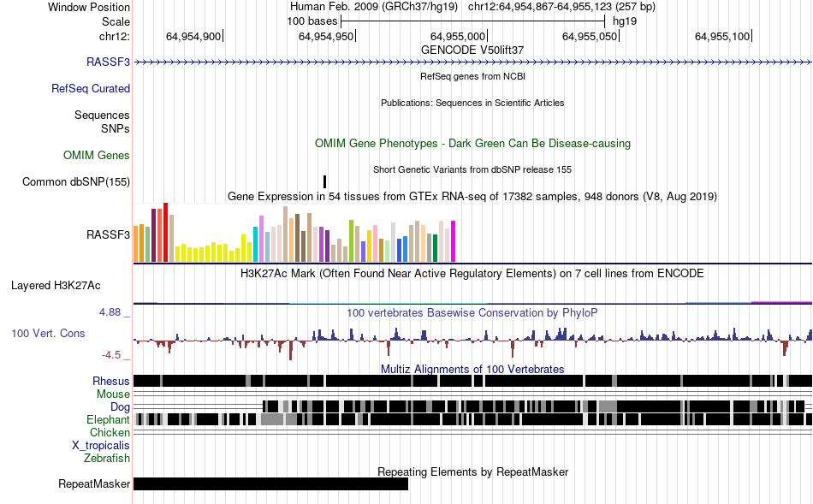This screenshot has height=504, width=813.
Task: Click the Elephant alignment block row
Action: coord(473,419)
